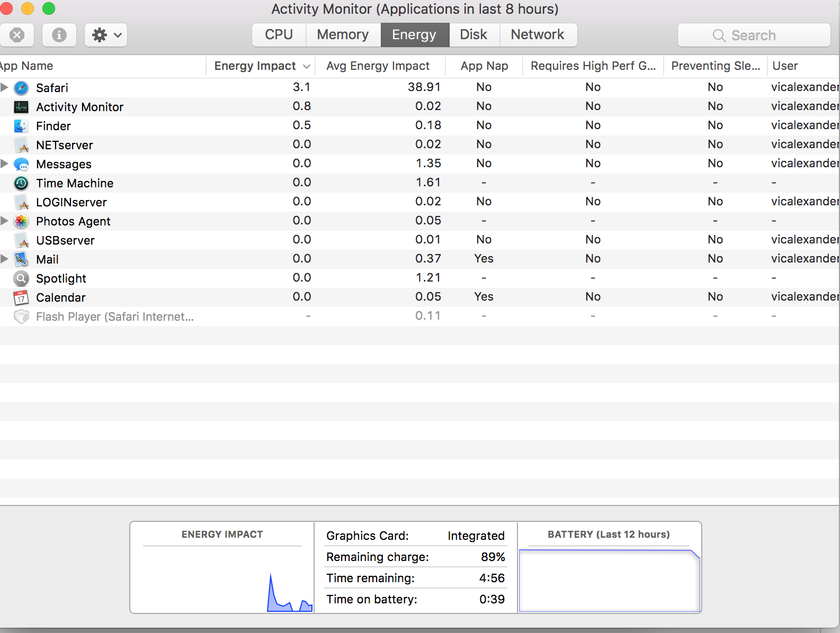This screenshot has width=840, height=633.
Task: Sort by App Nap column header
Action: [484, 66]
